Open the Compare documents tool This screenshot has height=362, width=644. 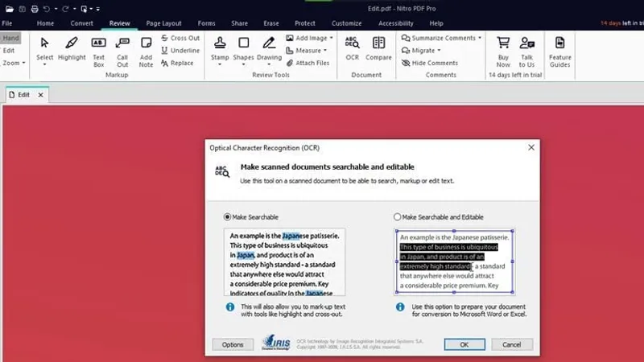click(378, 48)
